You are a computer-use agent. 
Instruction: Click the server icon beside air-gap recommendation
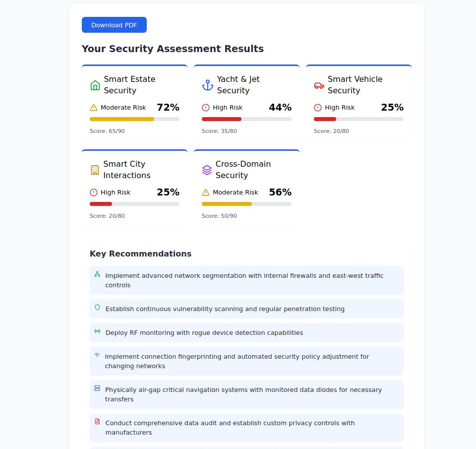pyautogui.click(x=97, y=388)
